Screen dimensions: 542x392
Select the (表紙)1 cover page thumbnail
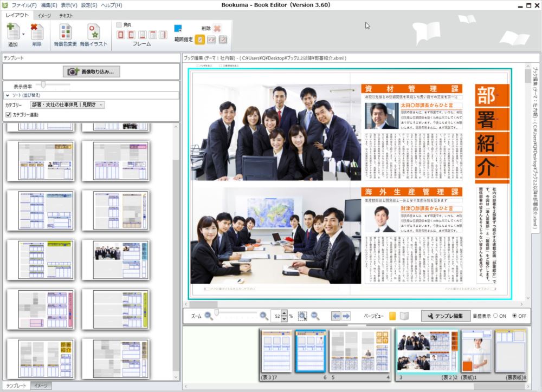(476, 351)
